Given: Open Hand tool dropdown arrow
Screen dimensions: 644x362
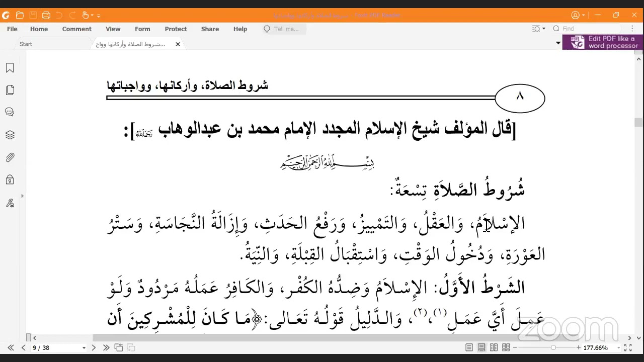Looking at the screenshot, I should coord(92,16).
